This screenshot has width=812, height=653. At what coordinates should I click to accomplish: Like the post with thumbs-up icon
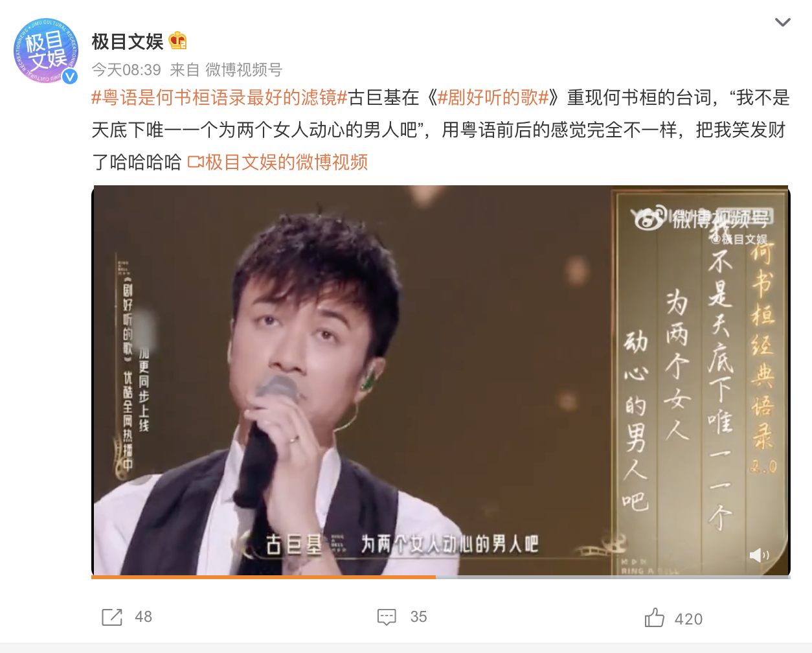[x=654, y=617]
